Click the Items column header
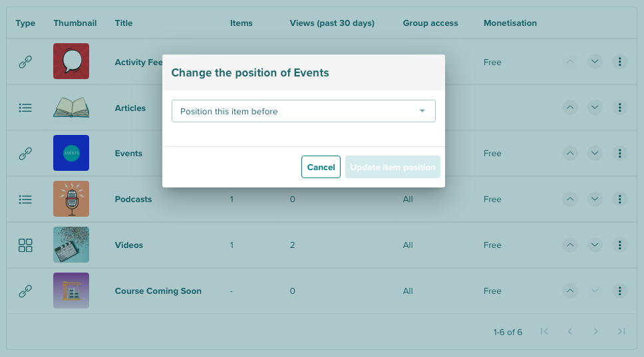 click(241, 23)
